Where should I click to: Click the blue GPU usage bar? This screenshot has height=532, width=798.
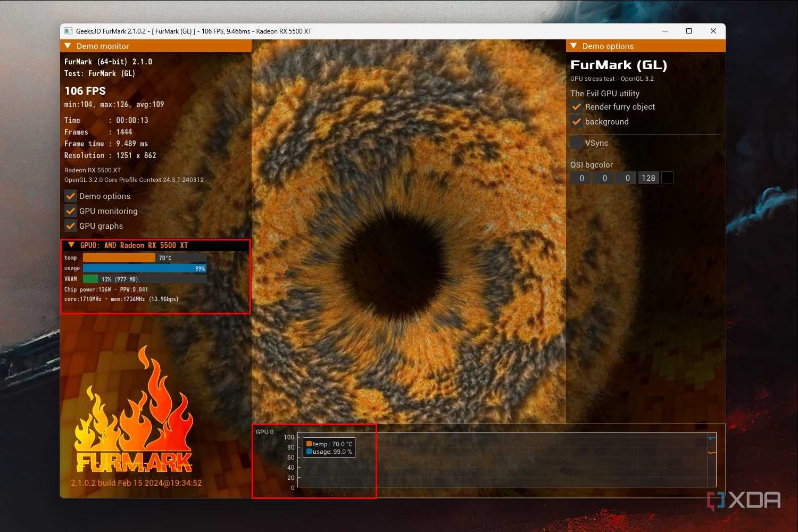tap(144, 268)
